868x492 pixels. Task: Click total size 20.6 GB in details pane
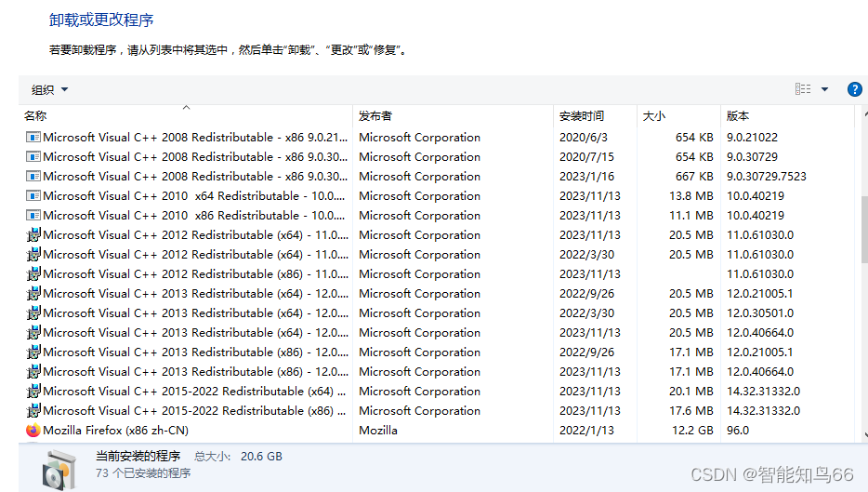coord(261,456)
